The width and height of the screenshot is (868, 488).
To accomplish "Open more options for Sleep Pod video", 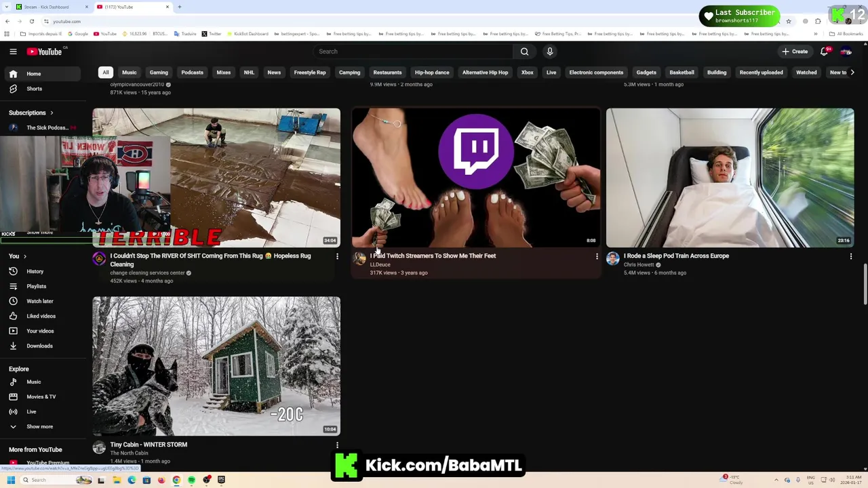I will 851,256.
